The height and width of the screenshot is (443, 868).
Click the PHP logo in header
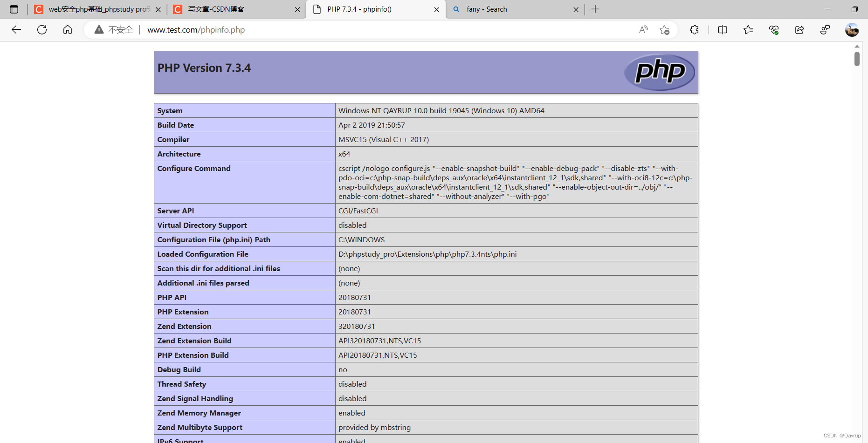[660, 72]
